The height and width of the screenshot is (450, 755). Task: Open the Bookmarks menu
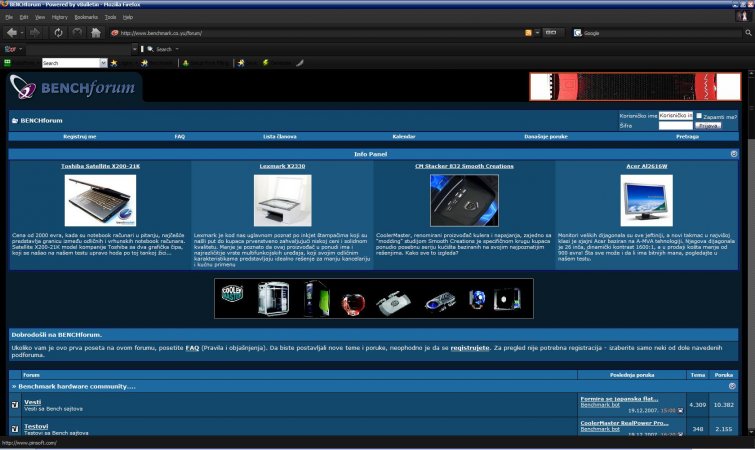coord(86,17)
